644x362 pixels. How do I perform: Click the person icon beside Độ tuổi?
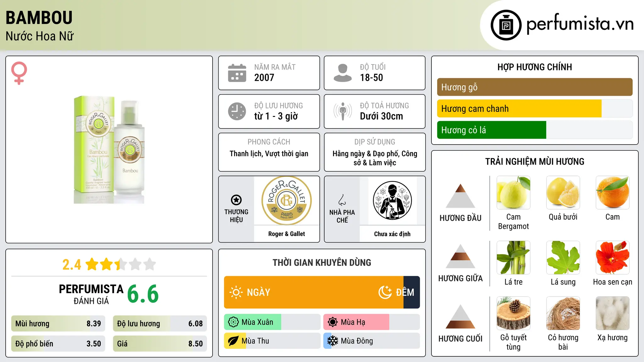tap(342, 73)
